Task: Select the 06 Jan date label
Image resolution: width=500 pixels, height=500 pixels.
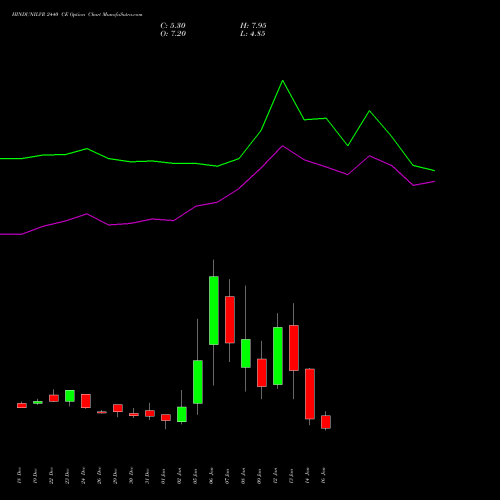Action: (x=211, y=476)
